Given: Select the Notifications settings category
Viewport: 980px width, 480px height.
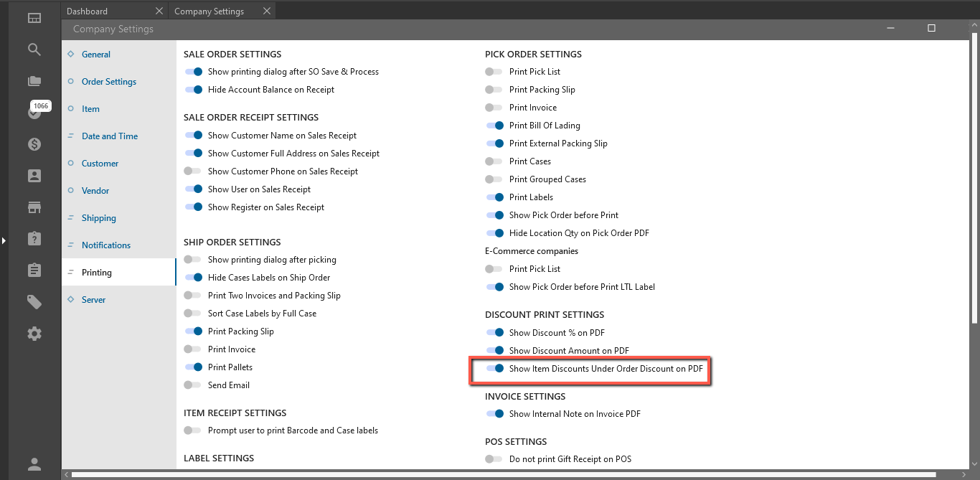Looking at the screenshot, I should click(105, 245).
